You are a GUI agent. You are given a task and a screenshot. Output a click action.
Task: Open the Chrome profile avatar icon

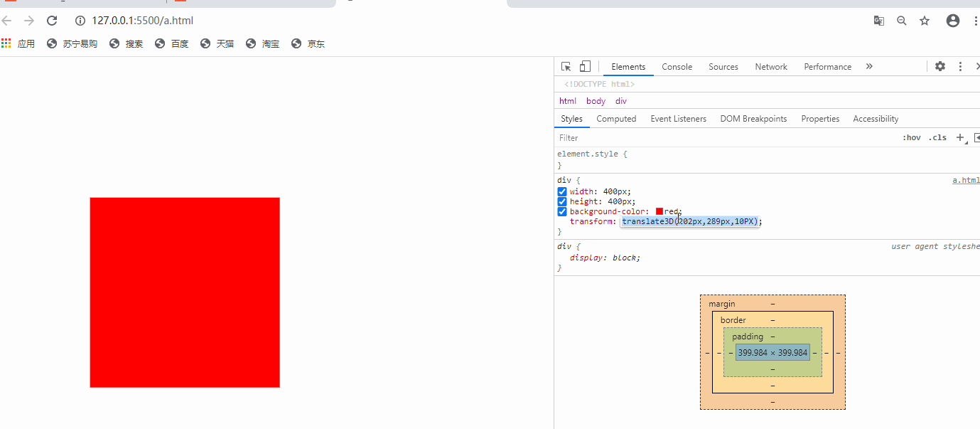[953, 21]
